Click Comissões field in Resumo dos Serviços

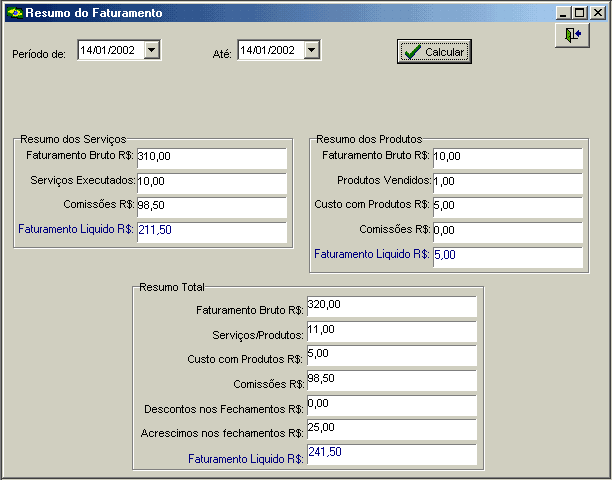pyautogui.click(x=211, y=207)
